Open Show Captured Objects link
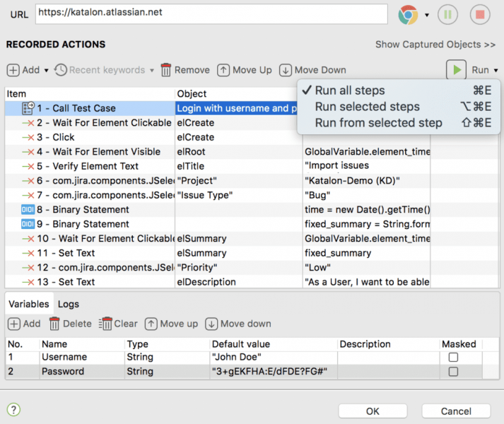 [x=435, y=45]
